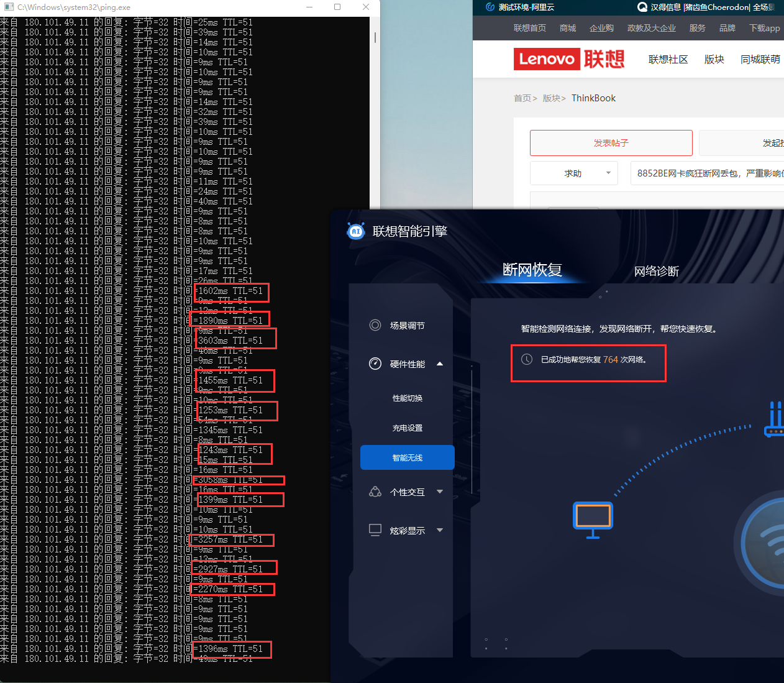The image size is (784, 683).
Task: Click the 个性交互 sidebar icon
Action: click(375, 492)
